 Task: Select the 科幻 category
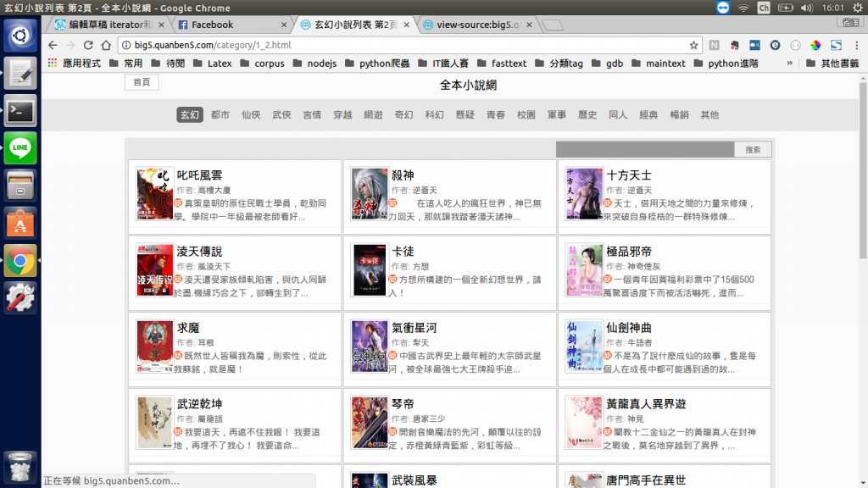(x=435, y=114)
